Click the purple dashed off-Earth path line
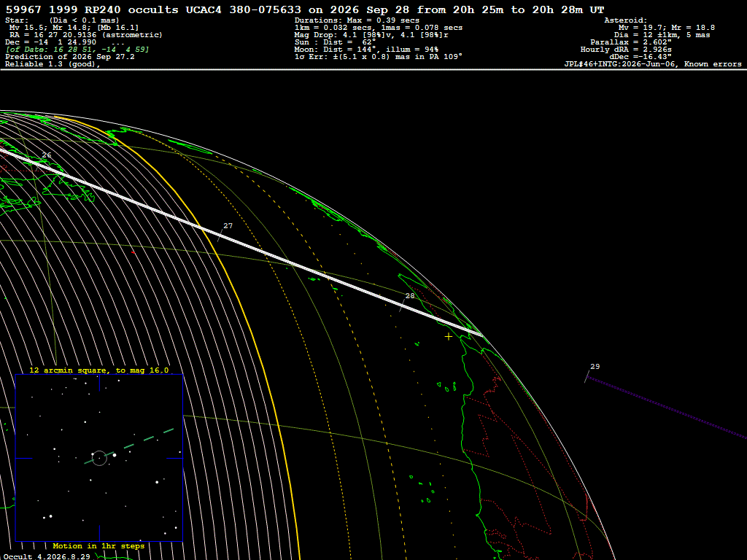The image size is (747, 560). click(667, 406)
